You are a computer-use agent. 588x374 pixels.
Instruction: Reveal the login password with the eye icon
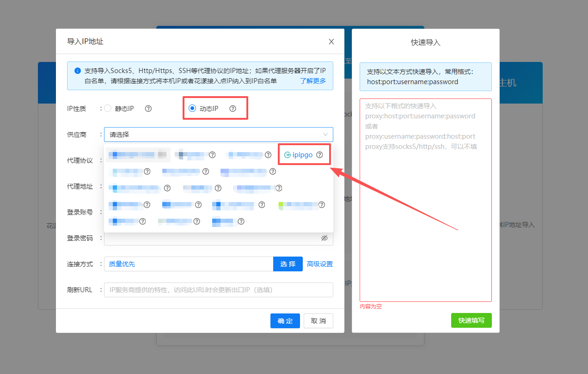pyautogui.click(x=324, y=238)
